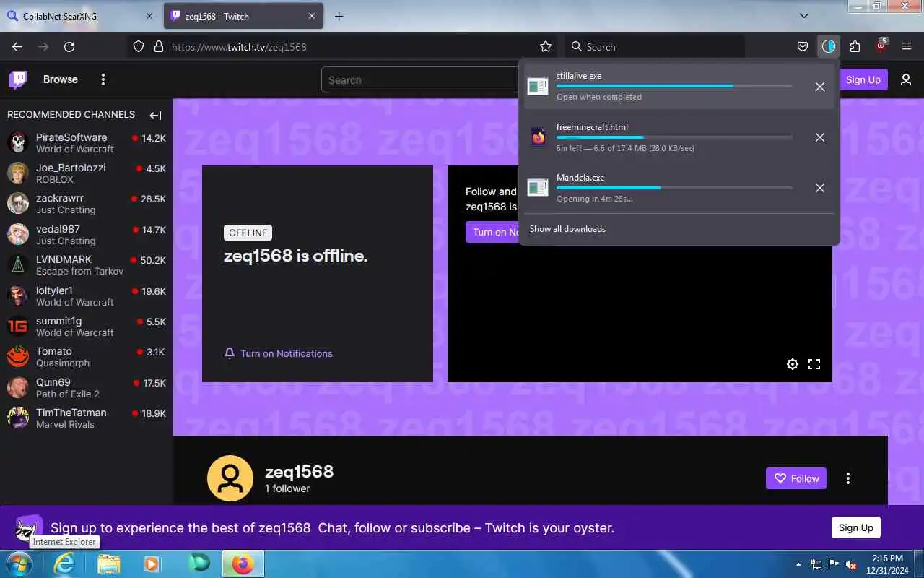Image resolution: width=924 pixels, height=578 pixels.
Task: Click the Twitch Search field
Action: 420,80
